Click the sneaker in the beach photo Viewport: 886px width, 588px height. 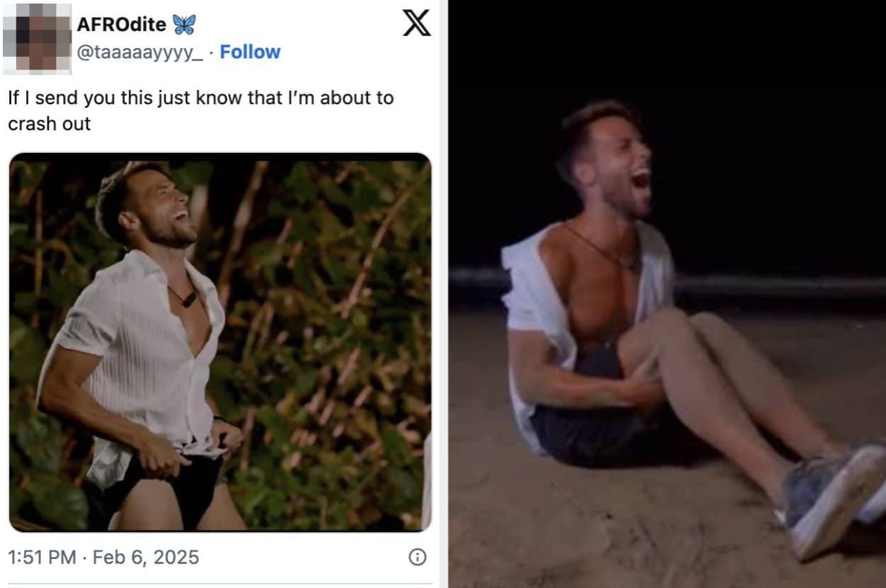[829, 496]
